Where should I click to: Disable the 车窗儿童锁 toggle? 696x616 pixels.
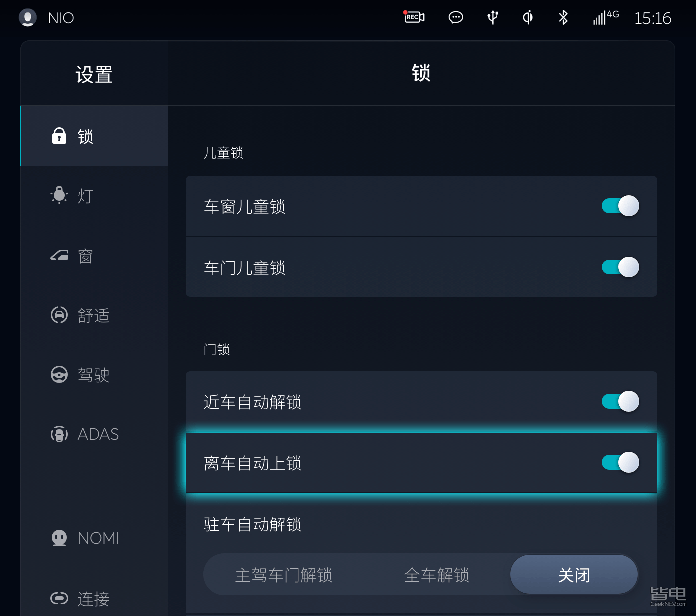[x=620, y=206]
